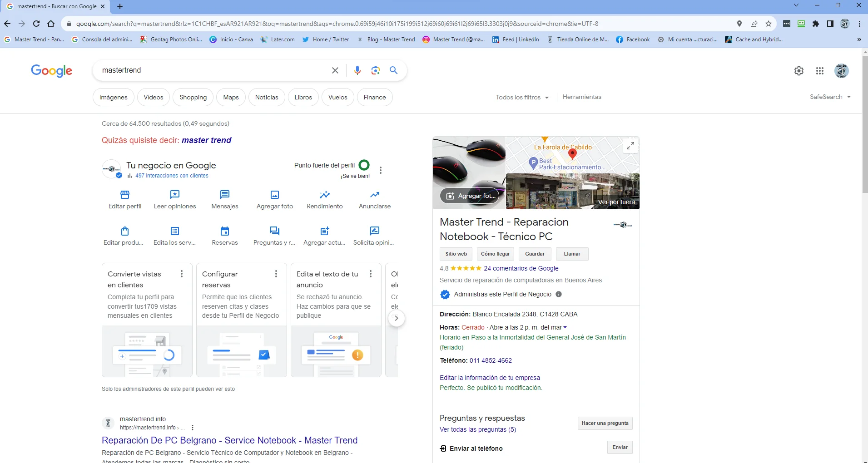Open Editar productos bag icon
This screenshot has height=463, width=868.
pyautogui.click(x=125, y=231)
